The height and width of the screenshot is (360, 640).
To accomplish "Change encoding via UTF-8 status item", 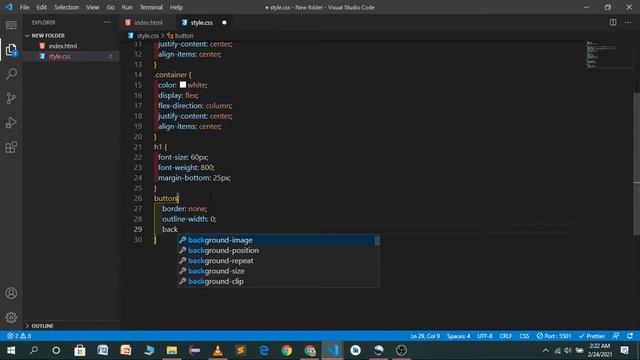I will 485,336.
